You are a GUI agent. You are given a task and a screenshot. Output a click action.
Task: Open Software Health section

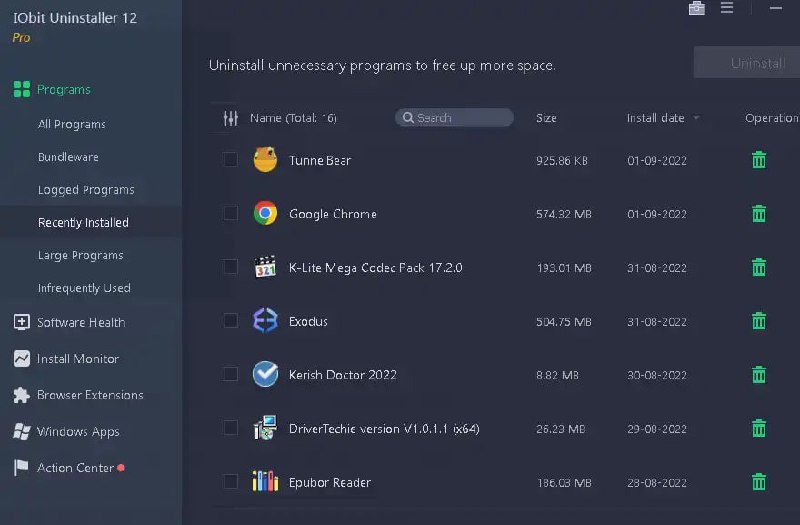tap(81, 322)
